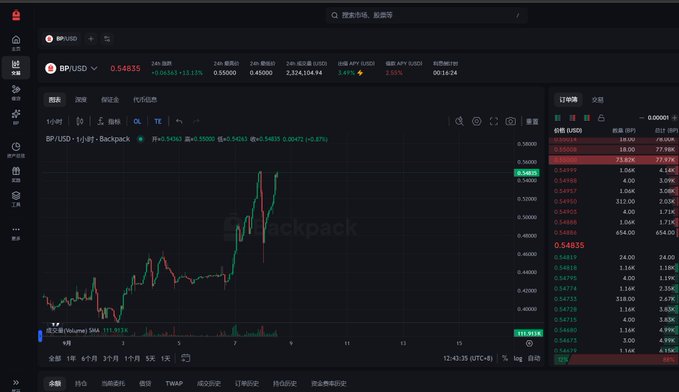Switch to the TWAP bottom tab

pos(174,383)
